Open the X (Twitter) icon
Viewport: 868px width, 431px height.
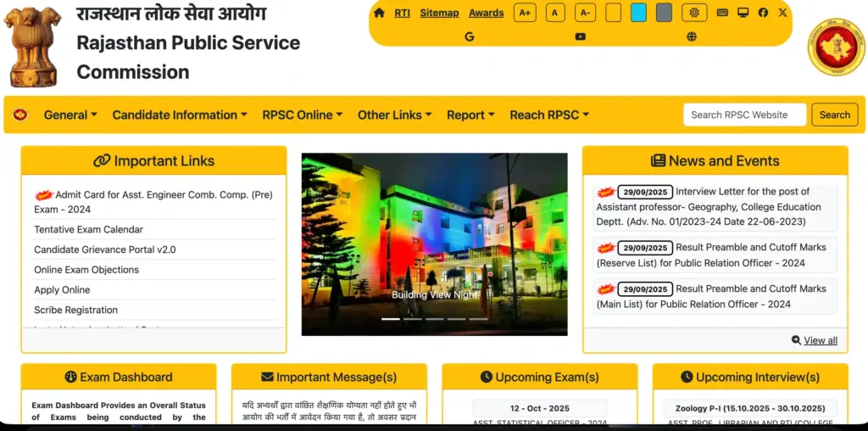click(782, 13)
